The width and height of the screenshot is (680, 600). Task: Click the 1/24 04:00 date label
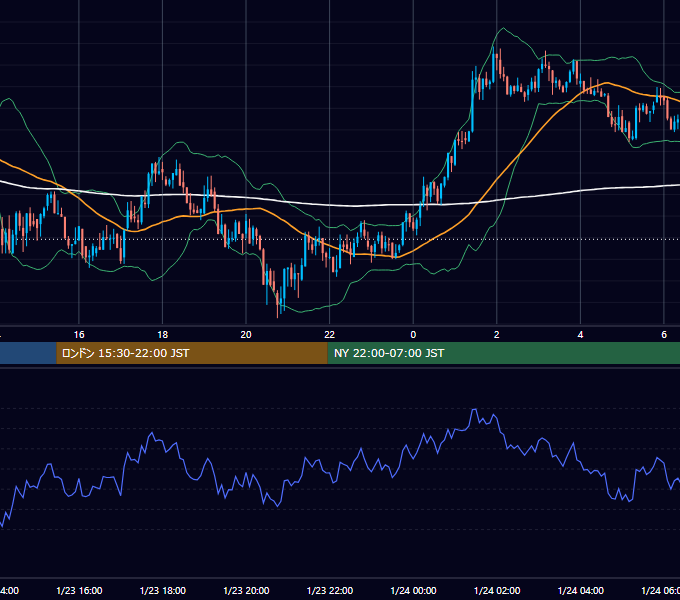coord(581,590)
